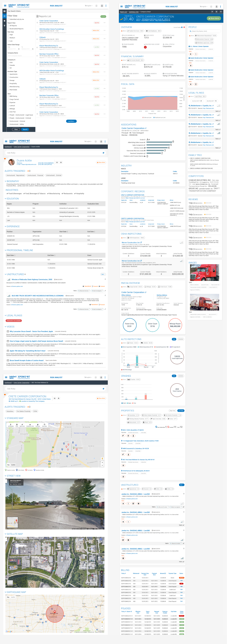227x644 pixels.
Task: Collapse the Biography section
Action: pos(6,181)
